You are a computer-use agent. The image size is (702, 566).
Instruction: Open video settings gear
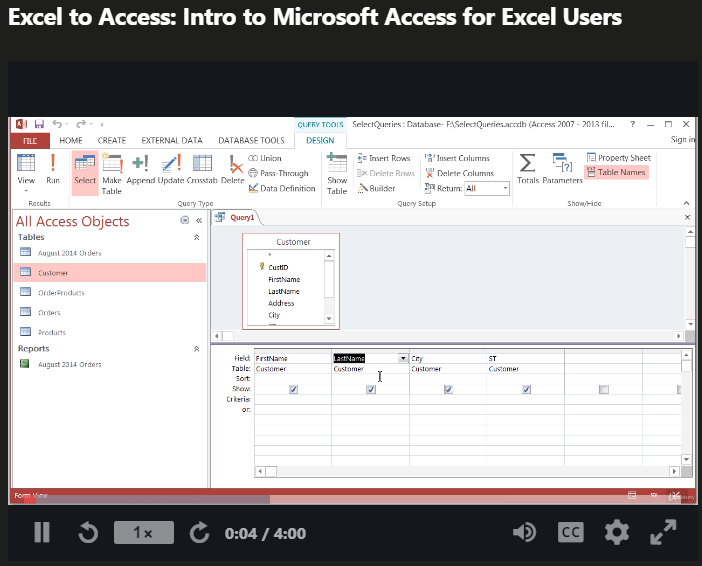[x=617, y=533]
